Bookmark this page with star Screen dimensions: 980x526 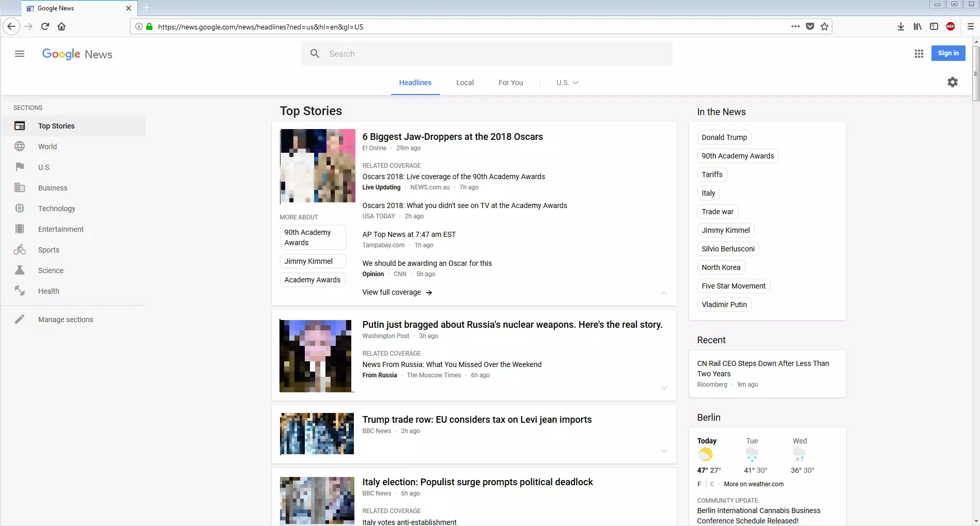point(825,26)
